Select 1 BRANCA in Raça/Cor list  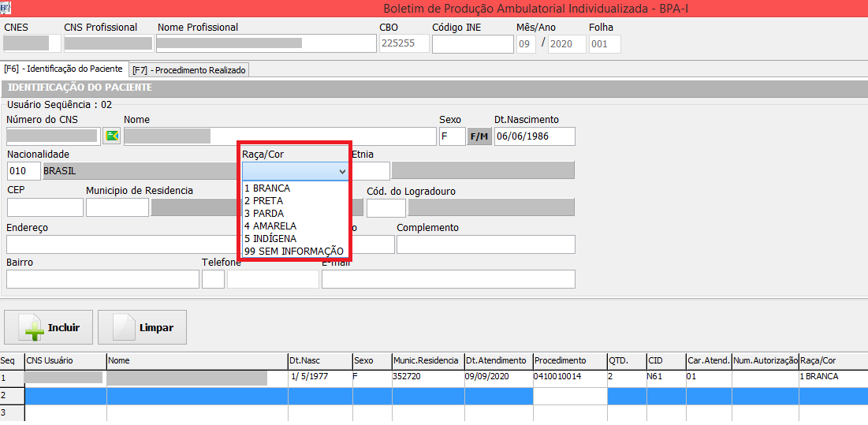tap(267, 188)
